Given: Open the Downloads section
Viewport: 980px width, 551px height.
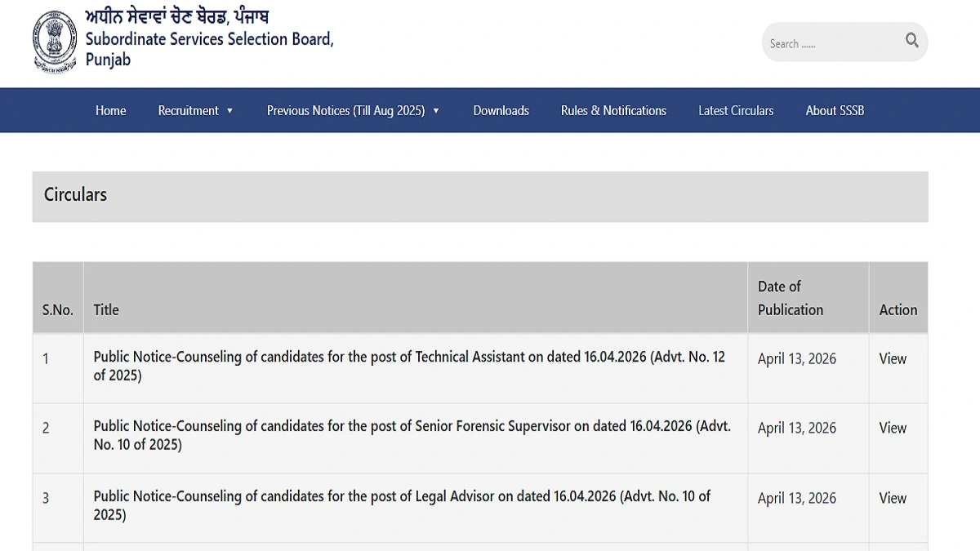Looking at the screenshot, I should point(501,110).
